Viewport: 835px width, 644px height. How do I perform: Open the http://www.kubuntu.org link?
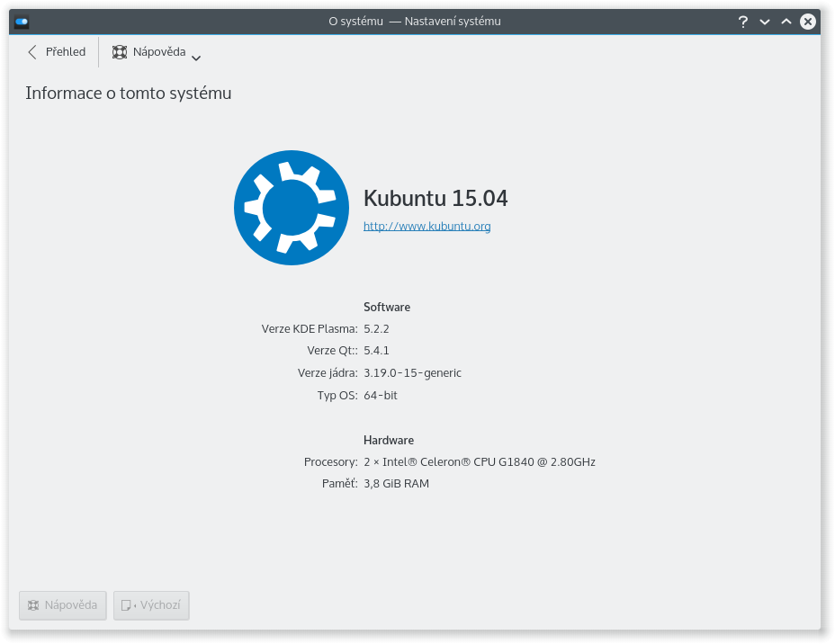pos(426,226)
